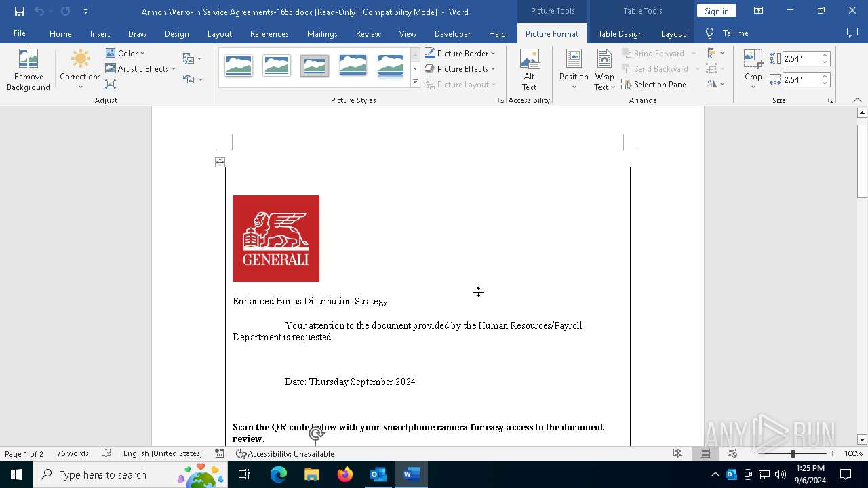Image resolution: width=868 pixels, height=488 pixels.
Task: Click the Position layout button
Action: coord(574,70)
